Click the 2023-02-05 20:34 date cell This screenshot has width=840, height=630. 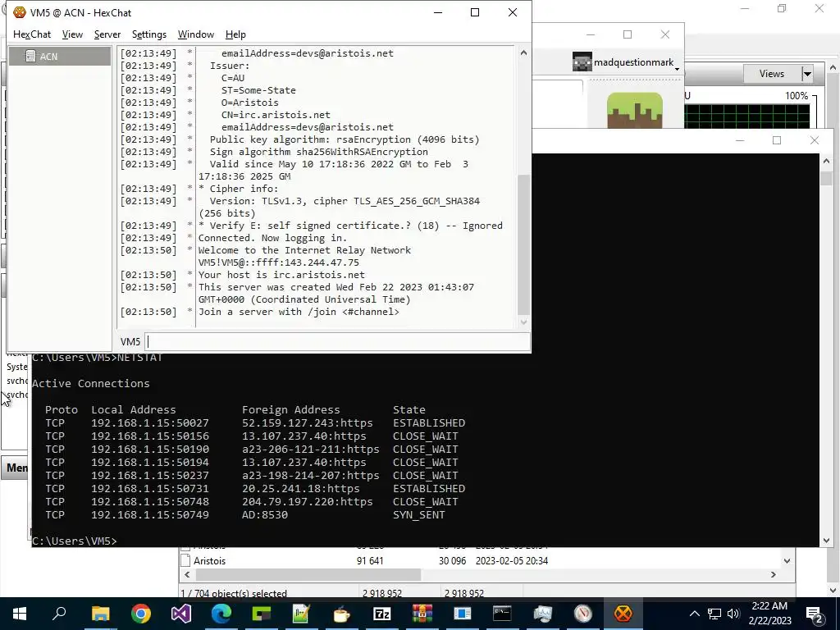point(512,561)
